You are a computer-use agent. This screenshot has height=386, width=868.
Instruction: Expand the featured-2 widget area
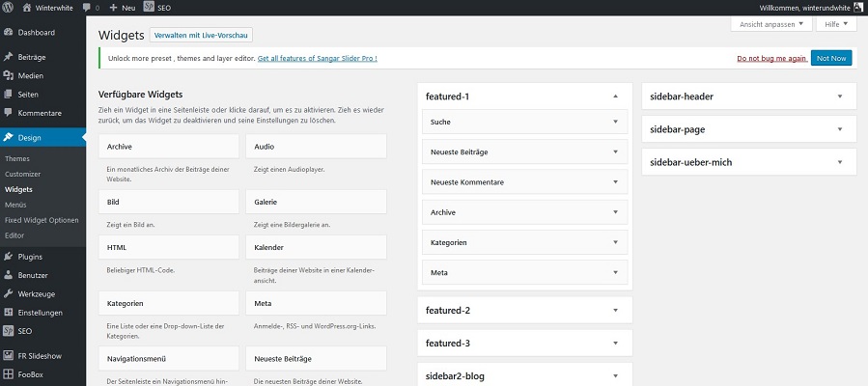point(615,311)
